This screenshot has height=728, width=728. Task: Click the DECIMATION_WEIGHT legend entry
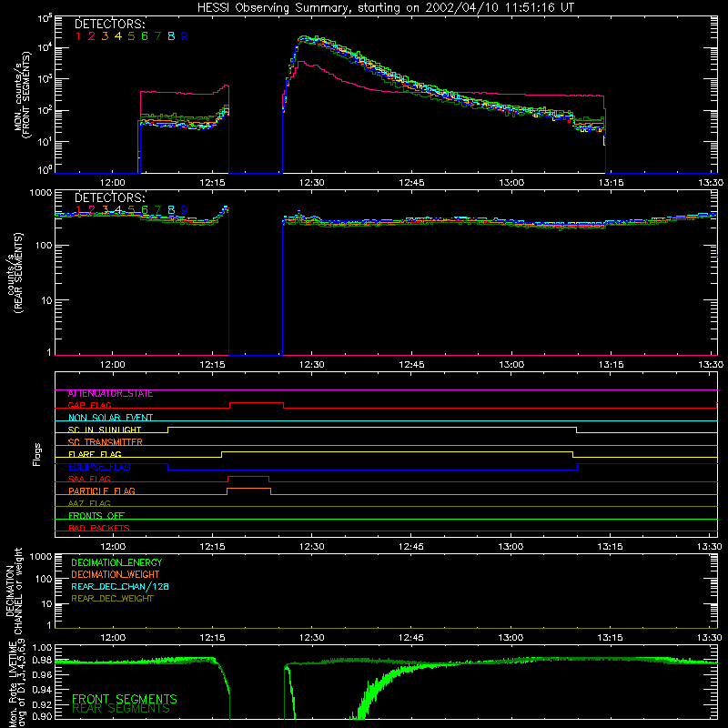(x=116, y=575)
